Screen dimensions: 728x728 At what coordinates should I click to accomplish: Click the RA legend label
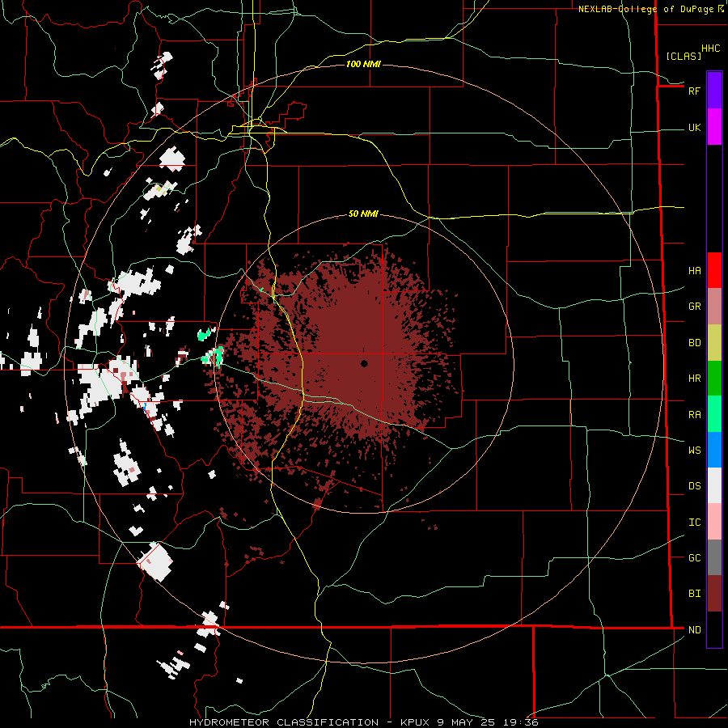click(694, 414)
